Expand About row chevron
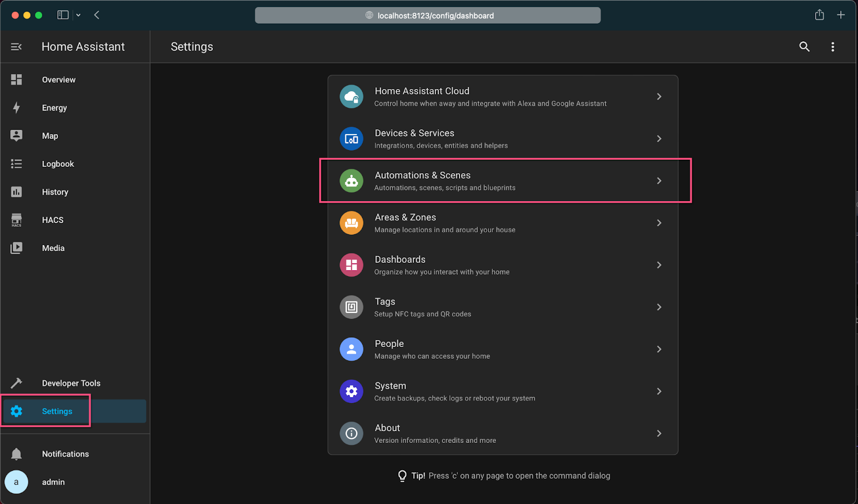858x504 pixels. pos(659,433)
